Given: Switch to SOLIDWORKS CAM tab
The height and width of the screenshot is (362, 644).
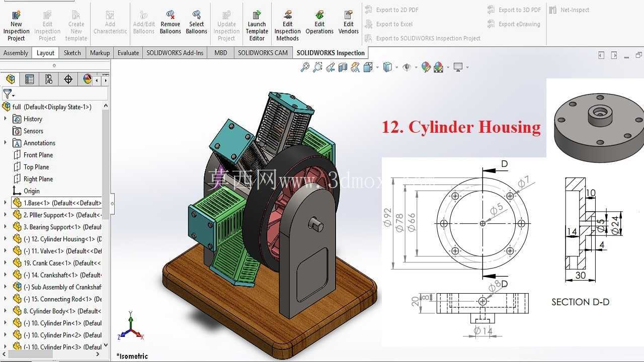Looking at the screenshot, I should pyautogui.click(x=263, y=53).
